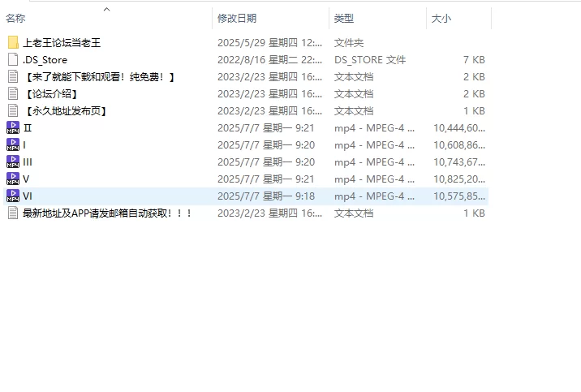581x392 pixels.
Task: Sort by the 类型 column header
Action: pyautogui.click(x=344, y=18)
